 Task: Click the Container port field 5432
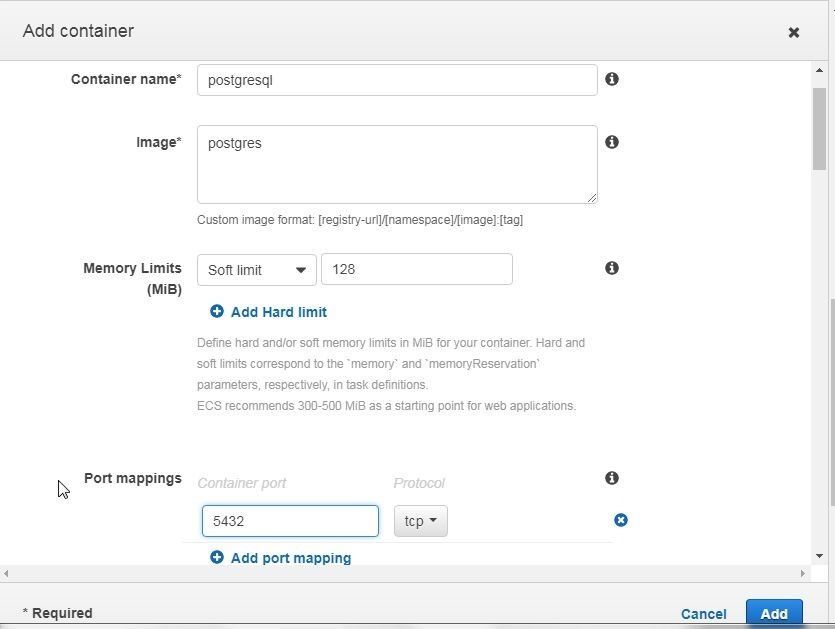click(290, 521)
